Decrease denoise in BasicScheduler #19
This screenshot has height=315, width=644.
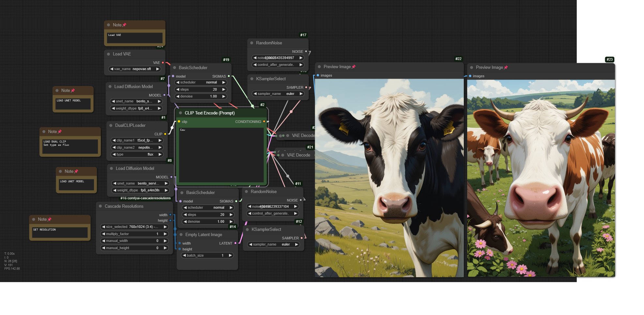(178, 96)
